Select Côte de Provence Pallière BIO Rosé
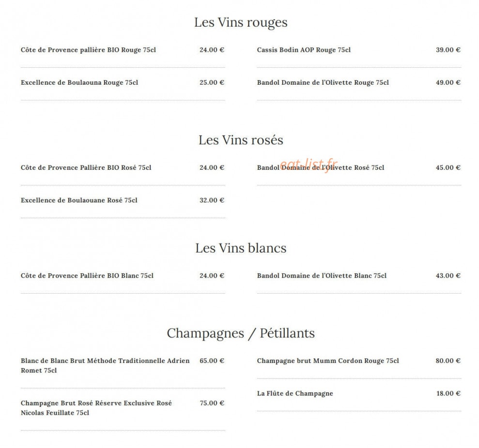The height and width of the screenshot is (448, 479). 86,167
